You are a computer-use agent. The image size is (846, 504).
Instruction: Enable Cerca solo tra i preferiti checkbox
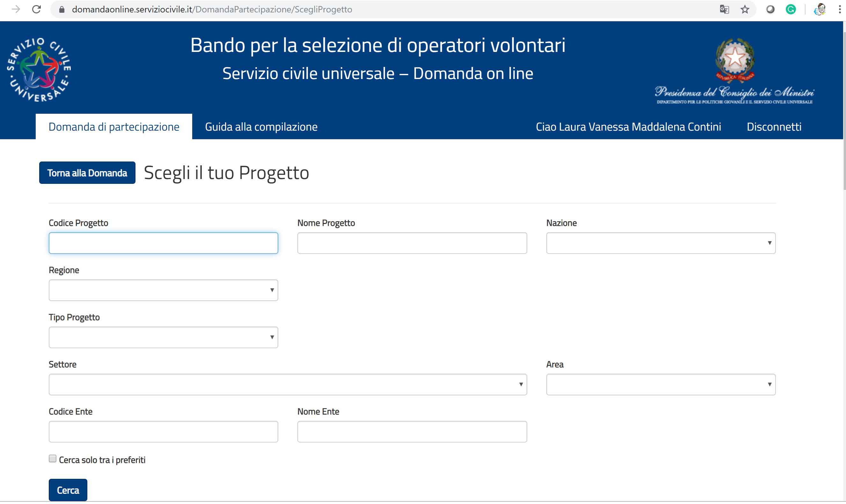click(52, 459)
